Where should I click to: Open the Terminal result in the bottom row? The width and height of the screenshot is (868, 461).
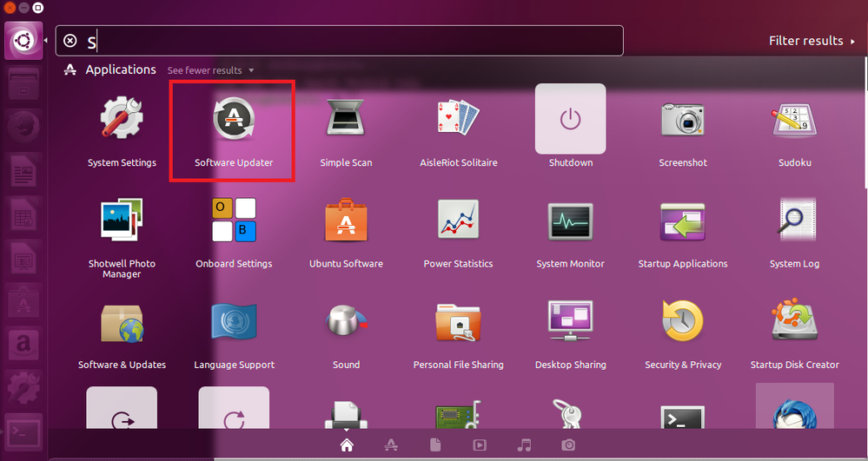click(683, 416)
